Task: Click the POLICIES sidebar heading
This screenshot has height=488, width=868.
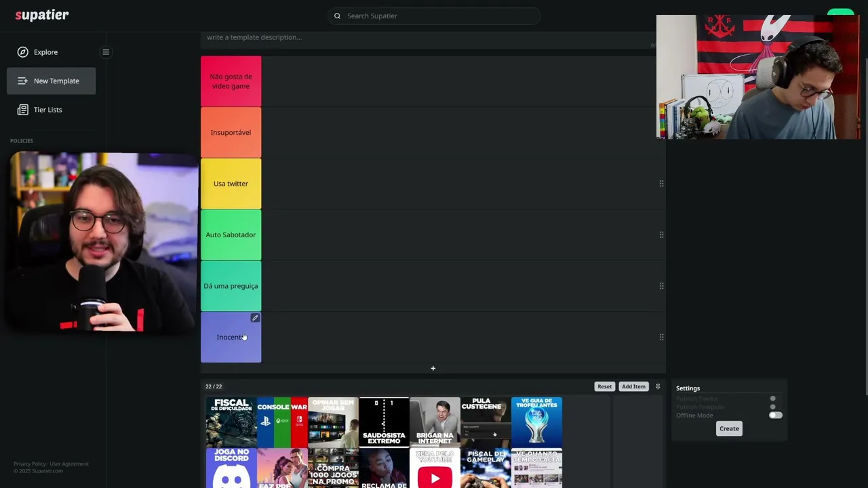Action: pyautogui.click(x=22, y=141)
